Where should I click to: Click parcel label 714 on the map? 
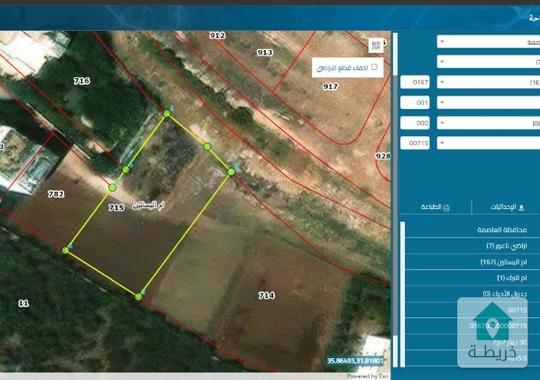point(267,295)
